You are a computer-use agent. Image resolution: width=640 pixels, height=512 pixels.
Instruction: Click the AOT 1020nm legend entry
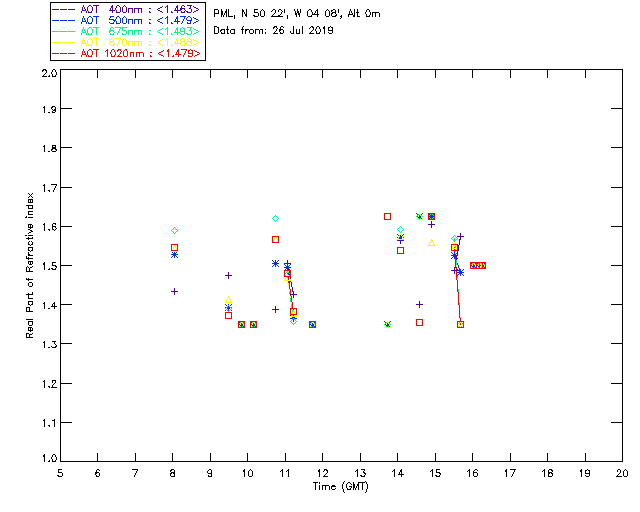(x=127, y=53)
